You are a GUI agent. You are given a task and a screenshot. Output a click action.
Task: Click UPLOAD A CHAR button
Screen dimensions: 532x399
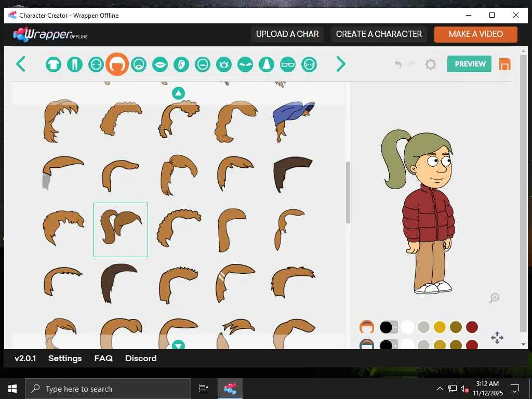pyautogui.click(x=287, y=34)
